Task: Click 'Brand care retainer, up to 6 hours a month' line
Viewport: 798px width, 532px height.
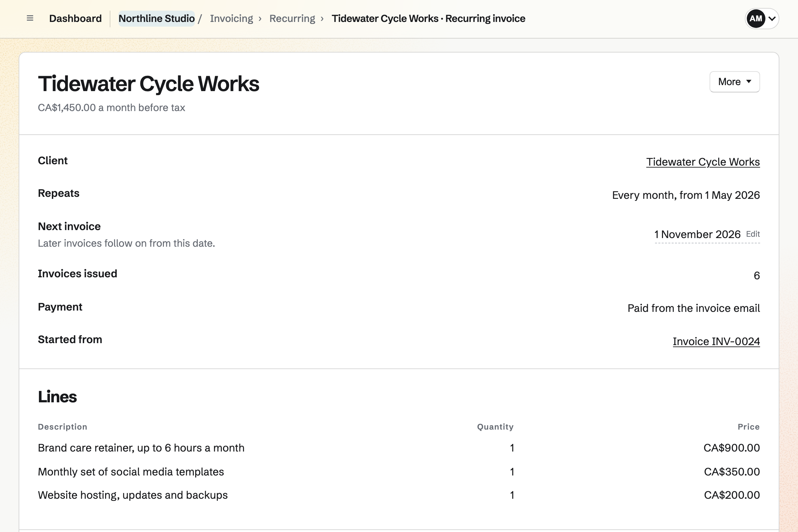Action: (141, 448)
